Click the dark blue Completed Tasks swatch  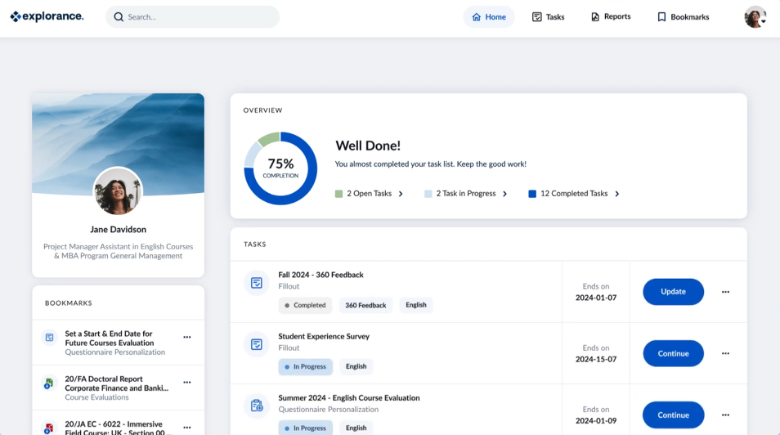coord(532,194)
